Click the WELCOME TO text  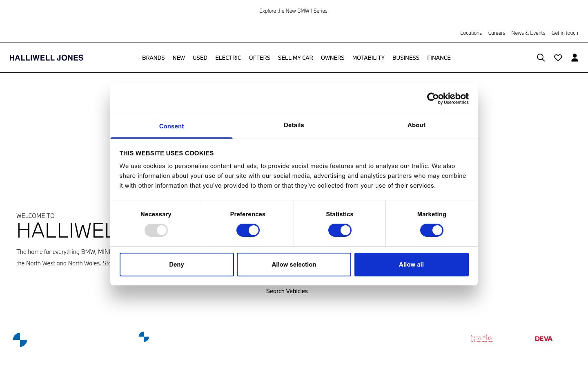36,216
